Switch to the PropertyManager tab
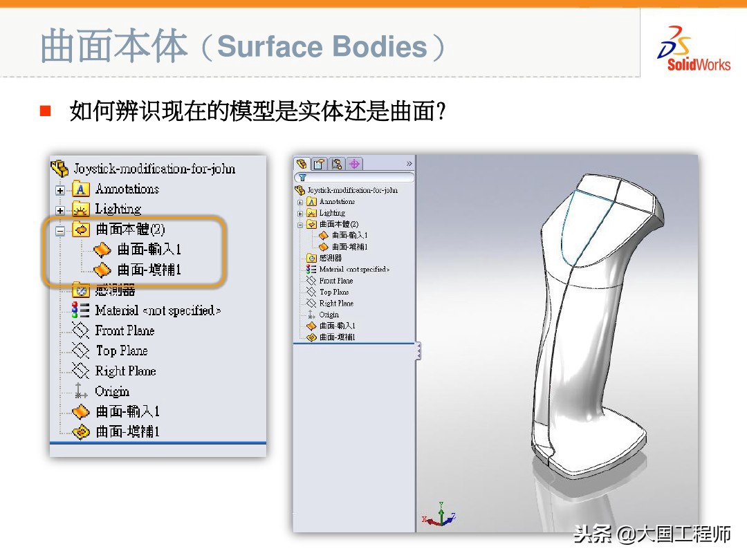The width and height of the screenshot is (747, 560). click(319, 164)
